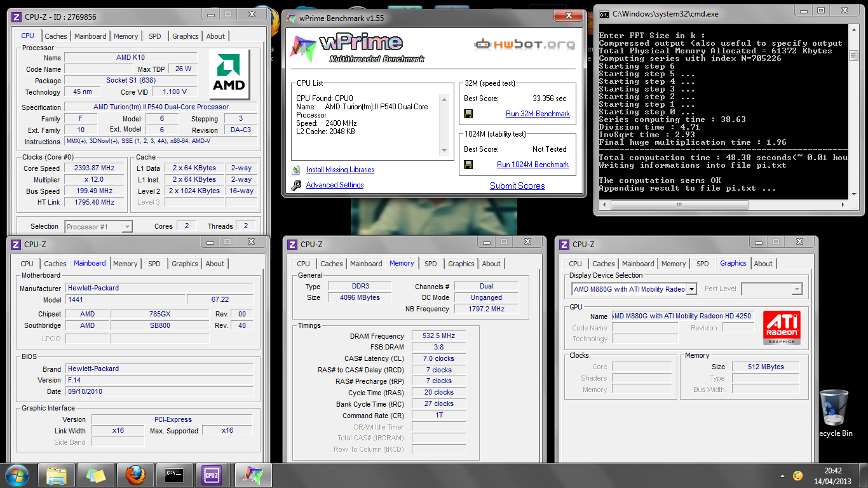Click the paint palette tray icon
This screenshot has width=868, height=488.
click(798, 475)
